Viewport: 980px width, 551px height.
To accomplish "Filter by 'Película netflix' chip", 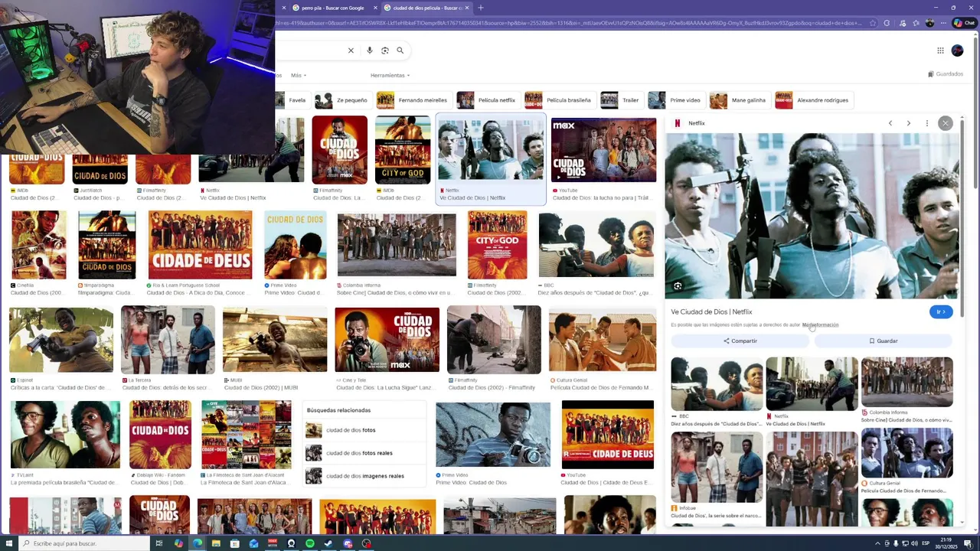I will (x=488, y=100).
